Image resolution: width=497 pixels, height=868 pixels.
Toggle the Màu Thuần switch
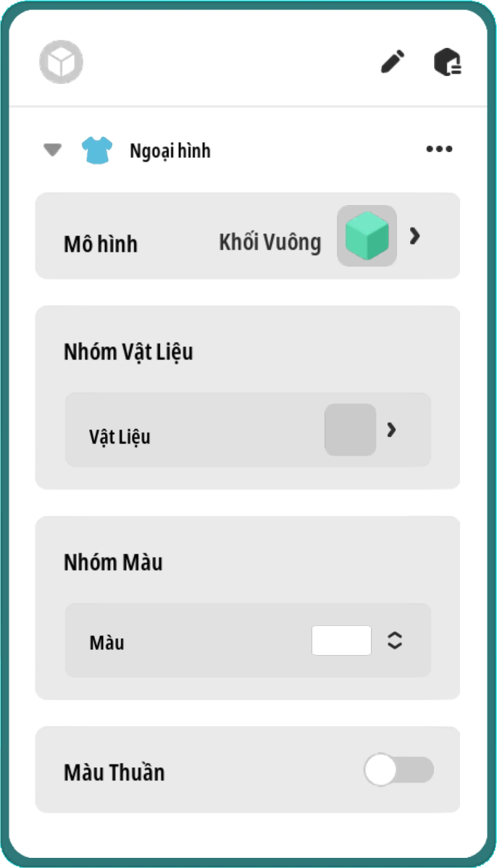click(x=398, y=770)
